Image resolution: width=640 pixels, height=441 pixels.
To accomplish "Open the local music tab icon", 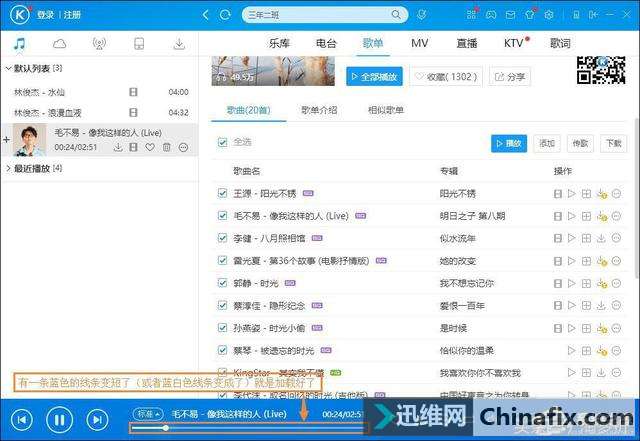I will coord(19,43).
